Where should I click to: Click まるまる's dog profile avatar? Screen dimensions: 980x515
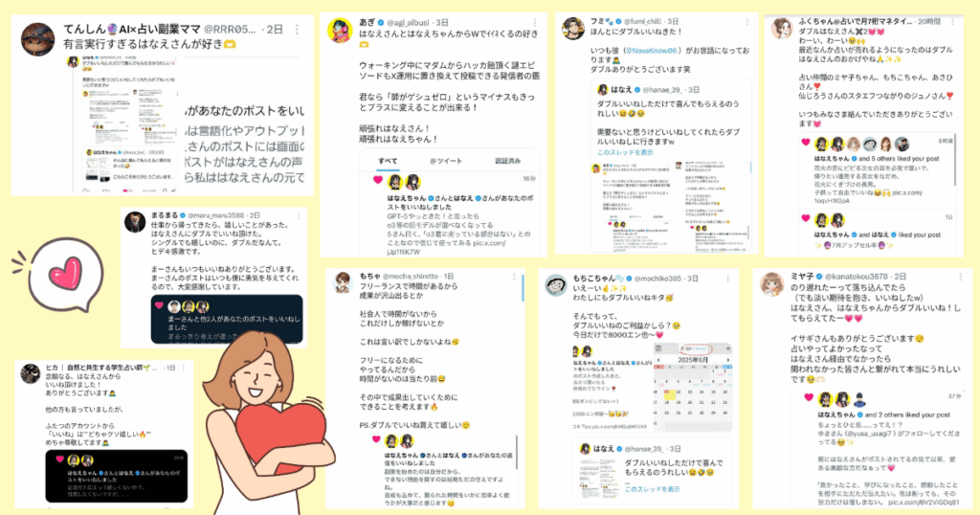(x=135, y=222)
